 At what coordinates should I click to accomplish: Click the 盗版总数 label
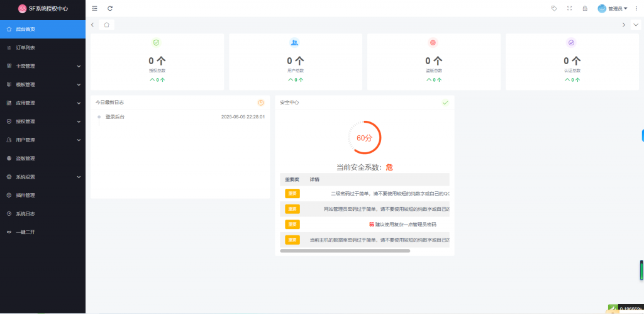tap(434, 70)
